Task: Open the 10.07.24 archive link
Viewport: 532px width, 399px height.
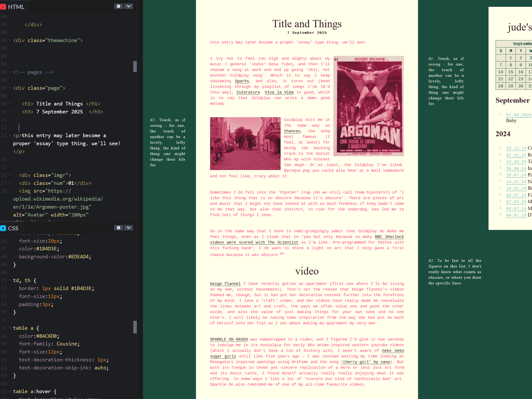Action: 516,188
